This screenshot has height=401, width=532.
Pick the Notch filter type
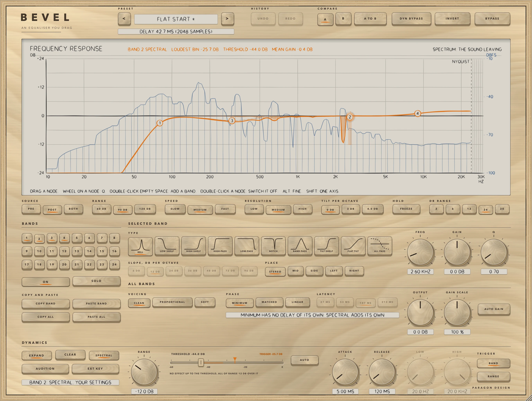[x=273, y=246]
